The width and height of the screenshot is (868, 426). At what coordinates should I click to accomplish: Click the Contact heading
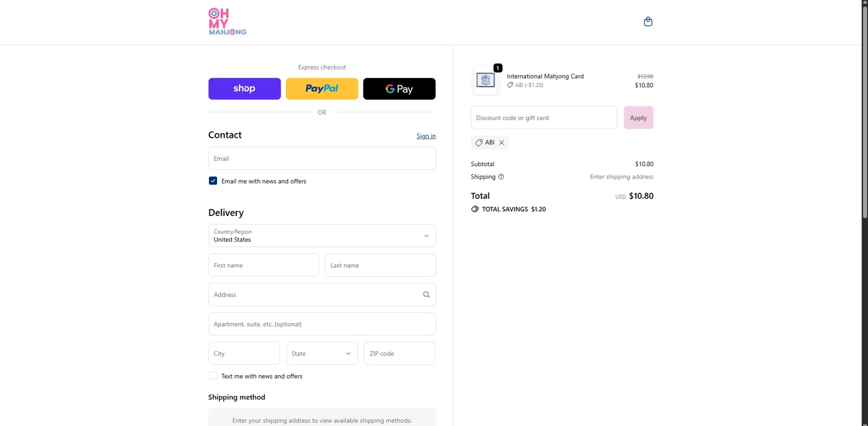[x=225, y=135]
